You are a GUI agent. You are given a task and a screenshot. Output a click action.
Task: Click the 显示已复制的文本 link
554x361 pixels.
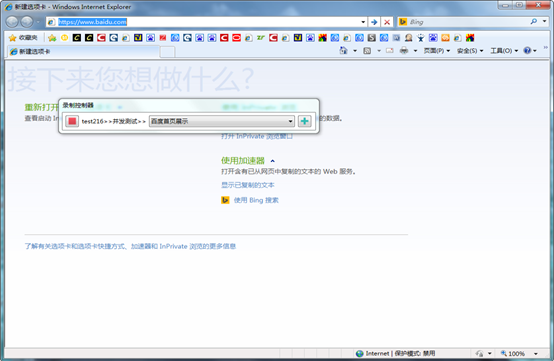pyautogui.click(x=248, y=185)
